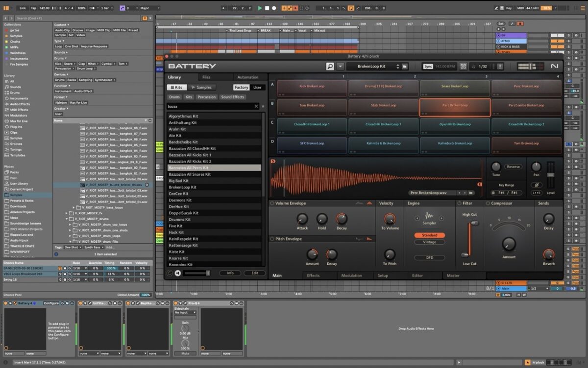This screenshot has height=368, width=588.
Task: Click the Info button in browser
Action: 230,273
